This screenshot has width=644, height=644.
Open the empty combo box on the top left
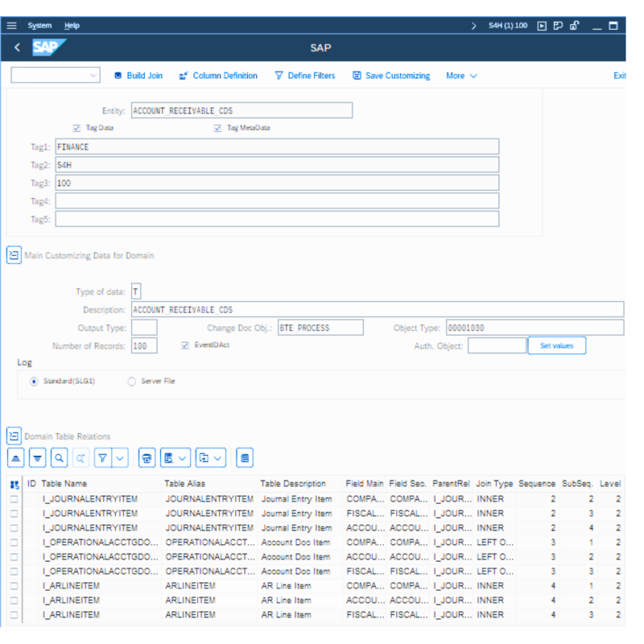point(54,75)
